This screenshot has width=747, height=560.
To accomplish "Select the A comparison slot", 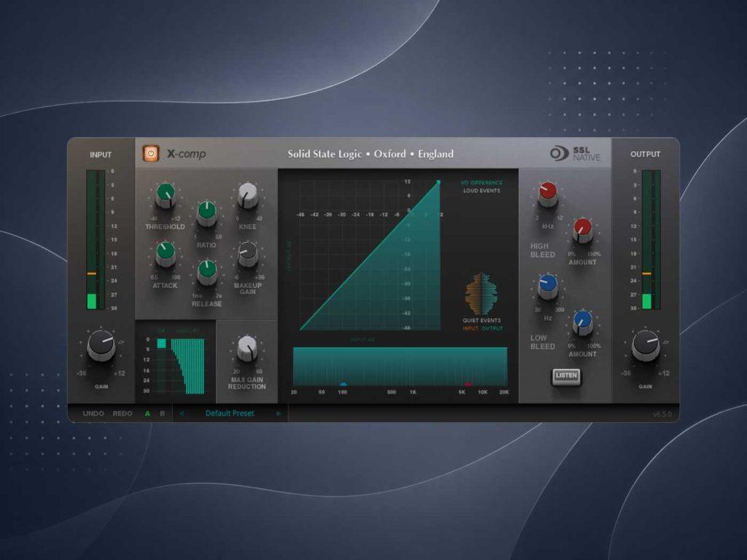I will pos(147,413).
